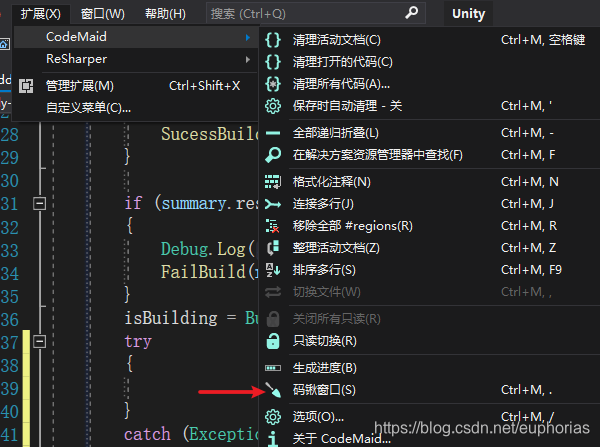Click the braces icon for 清理活动文档
The height and width of the screenshot is (447, 600).
pyautogui.click(x=273, y=40)
